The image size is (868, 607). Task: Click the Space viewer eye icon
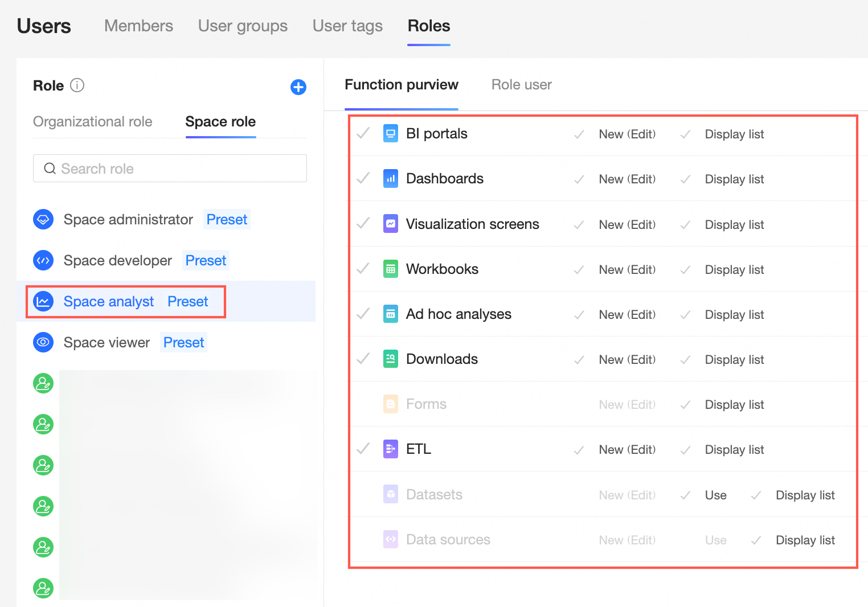[x=43, y=342]
